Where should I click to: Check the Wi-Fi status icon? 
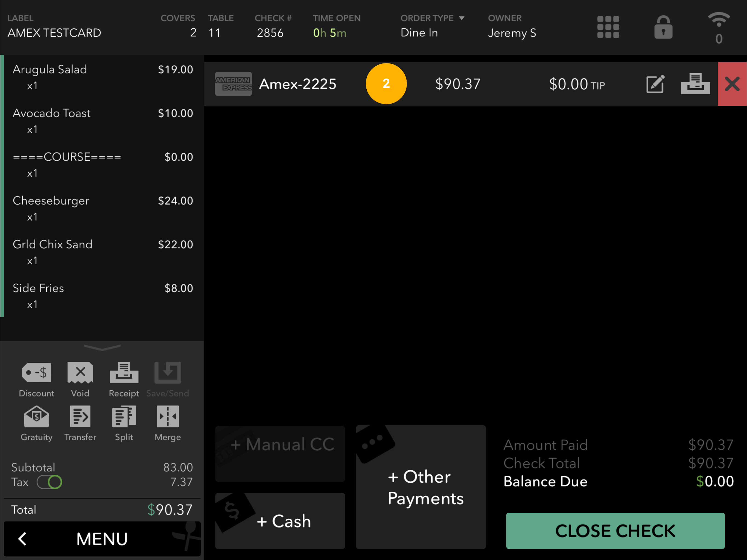[x=719, y=20]
